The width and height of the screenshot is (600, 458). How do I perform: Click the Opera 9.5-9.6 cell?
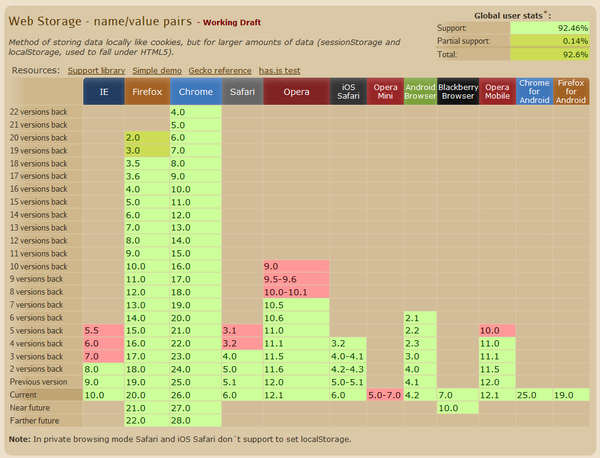tap(296, 279)
